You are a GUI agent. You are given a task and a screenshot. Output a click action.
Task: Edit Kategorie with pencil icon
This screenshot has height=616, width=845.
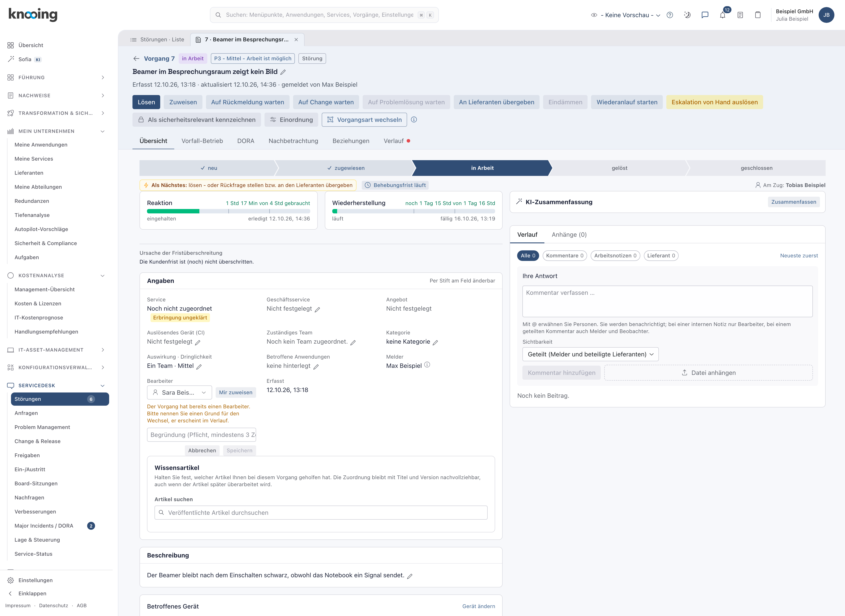435,342
